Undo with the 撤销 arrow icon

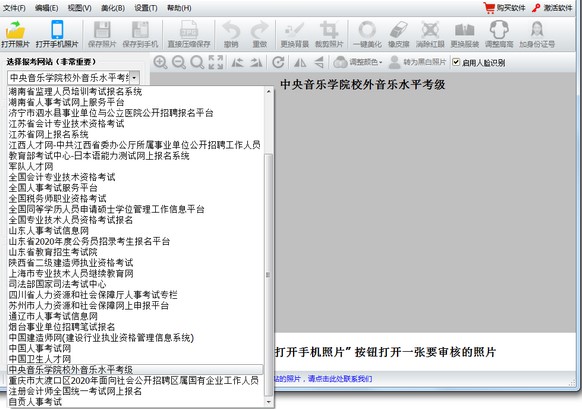coord(231,34)
